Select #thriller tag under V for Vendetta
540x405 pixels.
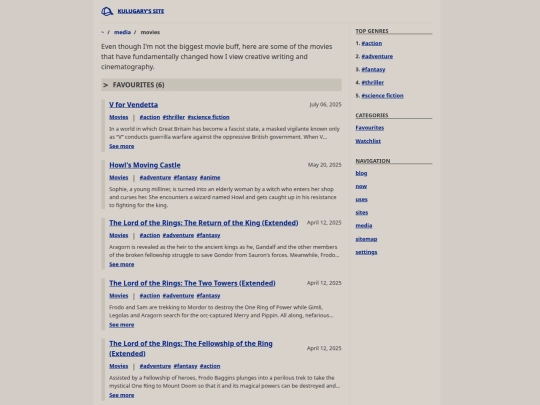(174, 117)
